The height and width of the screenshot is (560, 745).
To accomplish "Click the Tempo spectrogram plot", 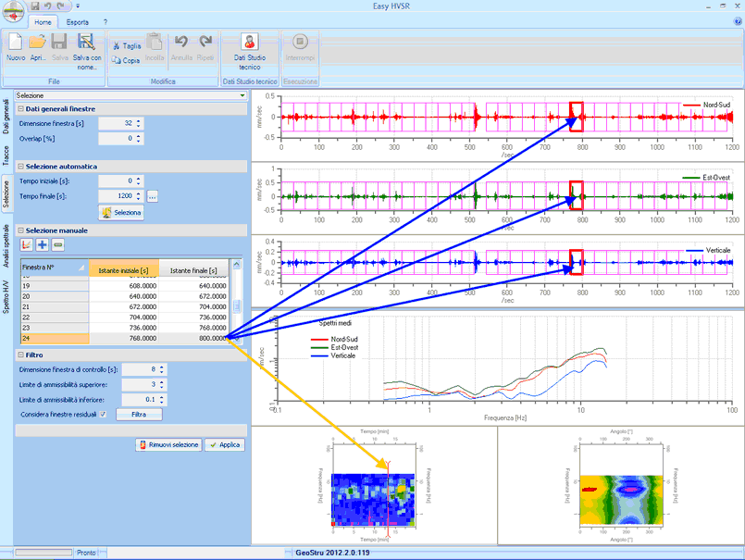I will tap(373, 500).
